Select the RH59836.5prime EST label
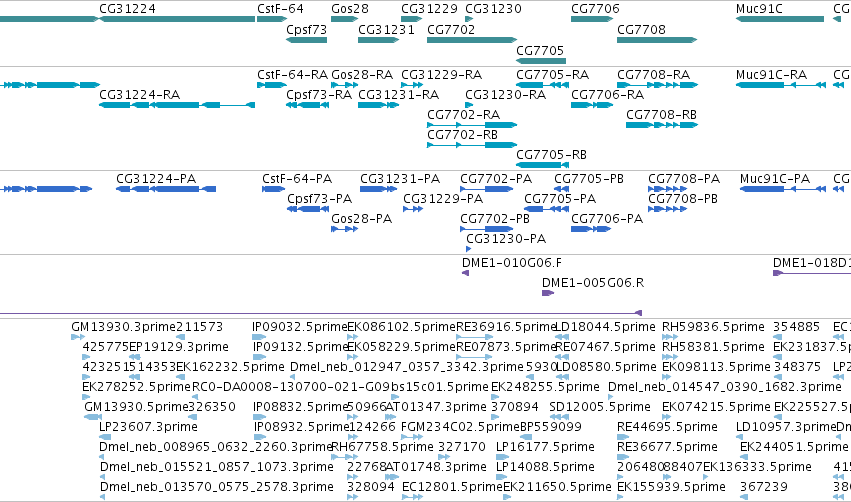Viewport: 851px width, 502px height. click(713, 327)
